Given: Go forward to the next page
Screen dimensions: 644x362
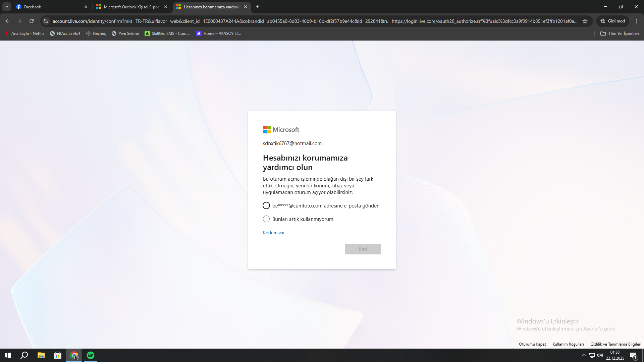Looking at the screenshot, I should click(19, 21).
